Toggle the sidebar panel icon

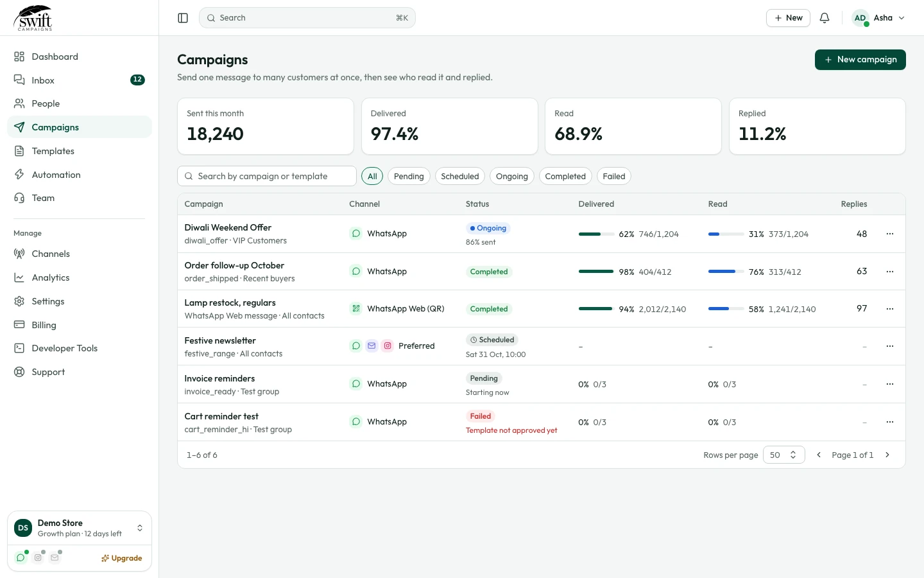(183, 18)
